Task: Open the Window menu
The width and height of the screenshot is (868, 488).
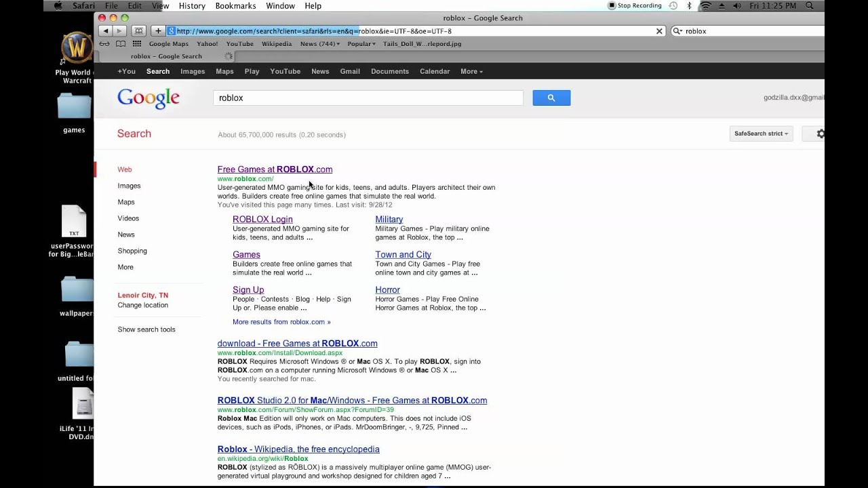Action: coord(280,5)
